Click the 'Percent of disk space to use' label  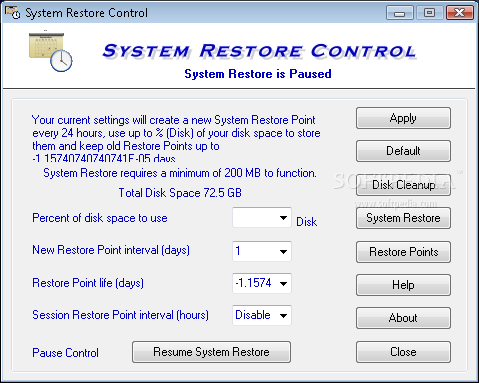click(x=100, y=218)
